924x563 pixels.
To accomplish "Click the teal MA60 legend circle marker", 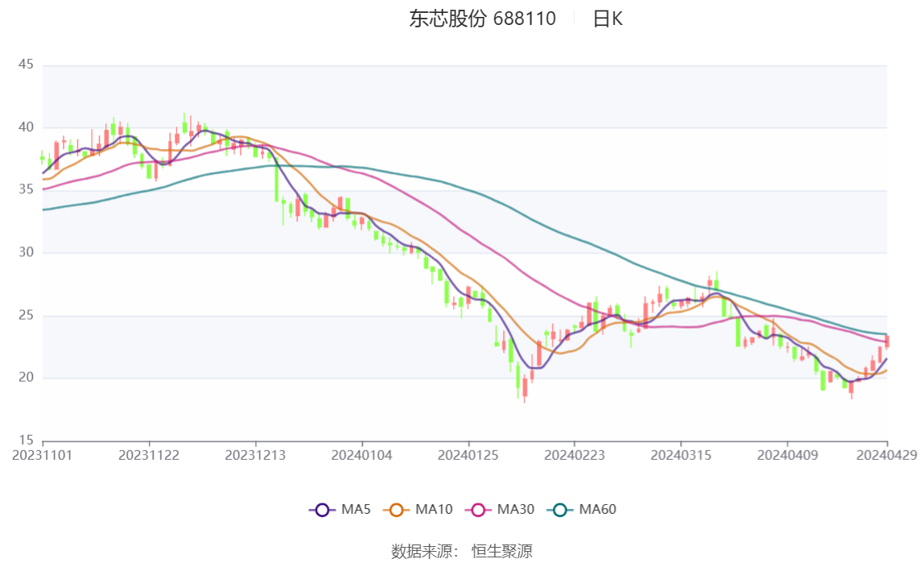I will [x=560, y=510].
